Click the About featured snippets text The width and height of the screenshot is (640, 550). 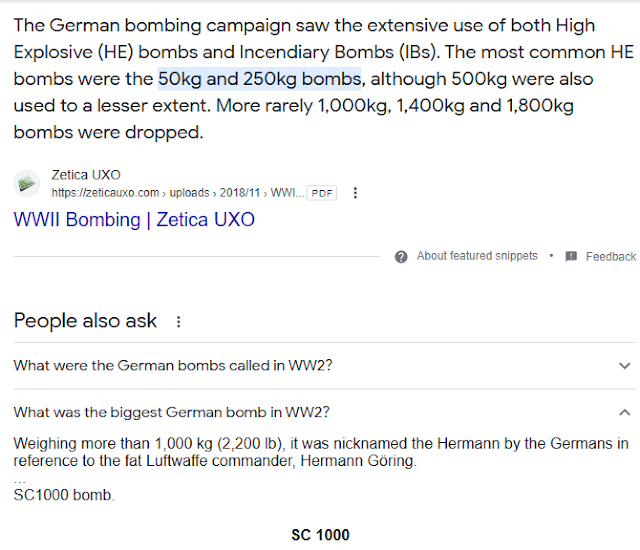477,256
